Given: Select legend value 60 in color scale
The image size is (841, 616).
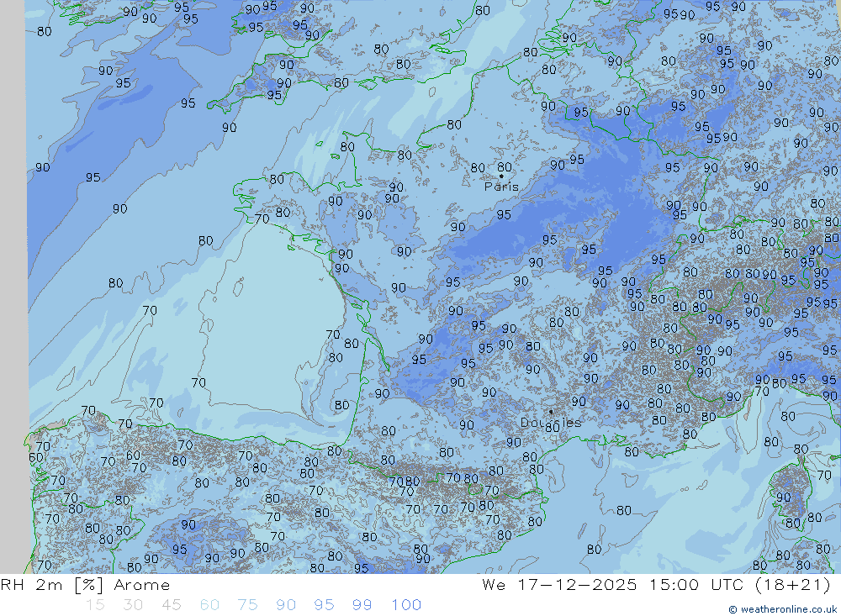Looking at the screenshot, I should pyautogui.click(x=209, y=605).
